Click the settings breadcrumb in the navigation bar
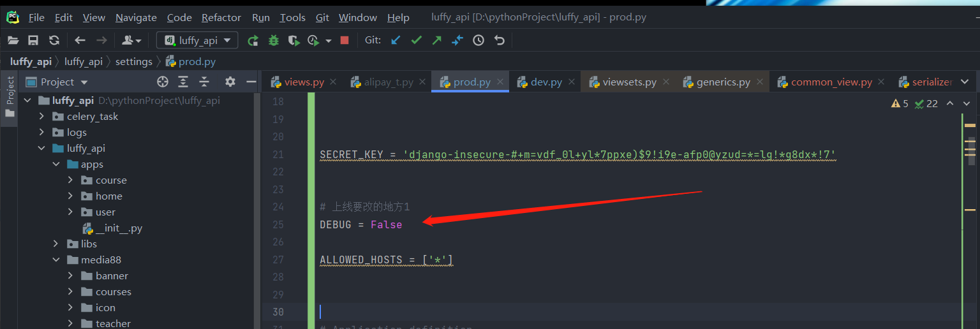 [133, 62]
